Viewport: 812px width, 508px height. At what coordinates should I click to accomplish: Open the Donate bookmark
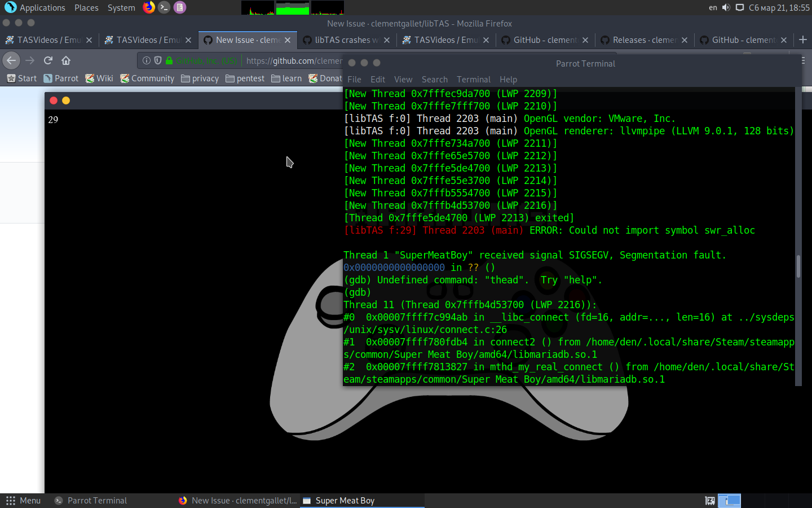(x=325, y=78)
